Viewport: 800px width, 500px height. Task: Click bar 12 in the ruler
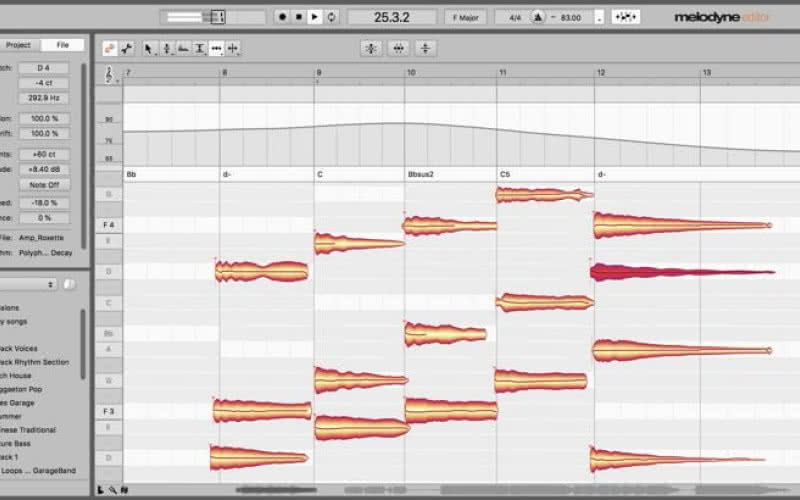(601, 72)
